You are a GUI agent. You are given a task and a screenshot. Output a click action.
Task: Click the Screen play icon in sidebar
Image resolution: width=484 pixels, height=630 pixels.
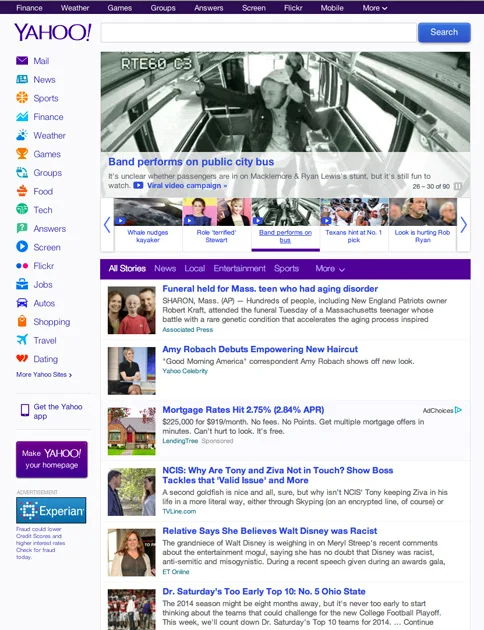pyautogui.click(x=22, y=247)
